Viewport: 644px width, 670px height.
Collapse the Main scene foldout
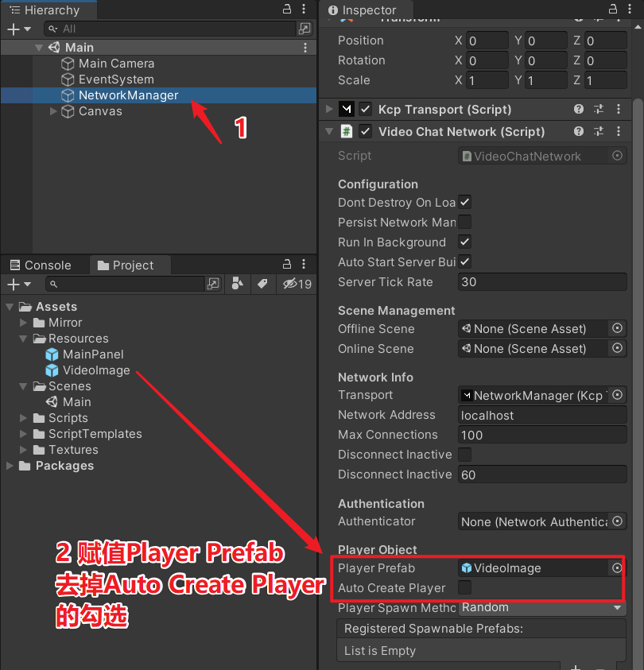tap(39, 48)
